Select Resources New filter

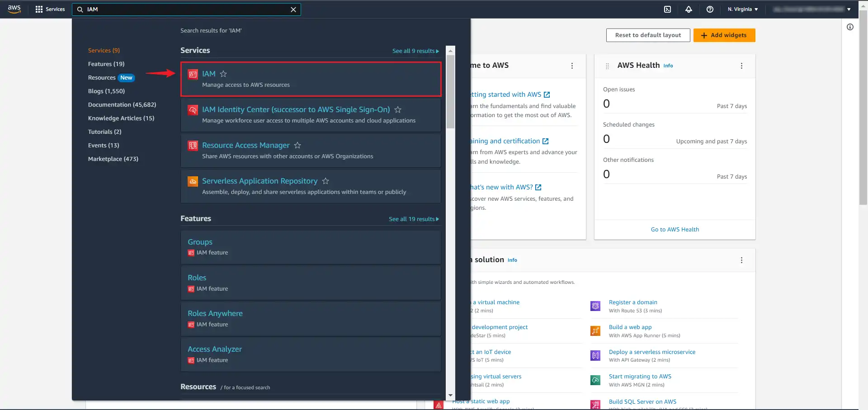111,78
